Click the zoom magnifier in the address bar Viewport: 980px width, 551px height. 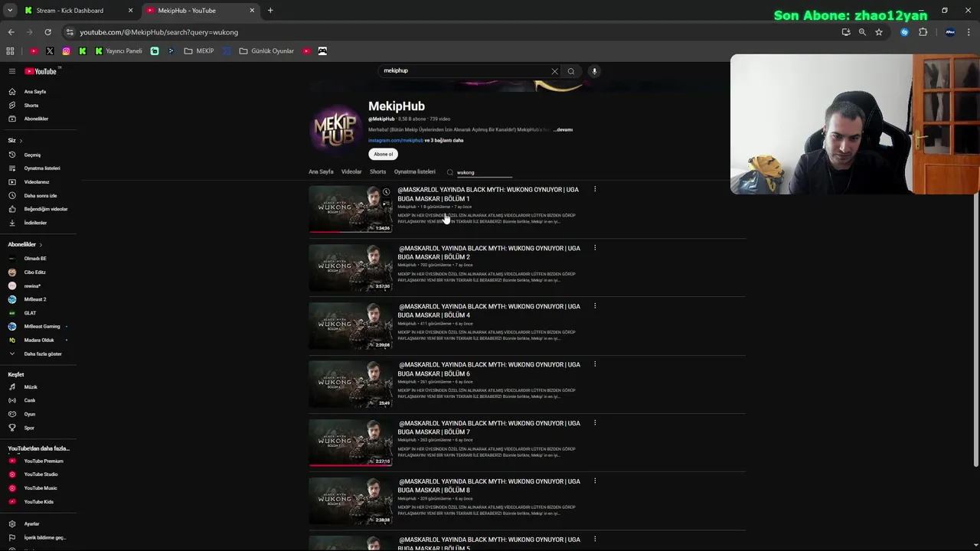click(862, 32)
